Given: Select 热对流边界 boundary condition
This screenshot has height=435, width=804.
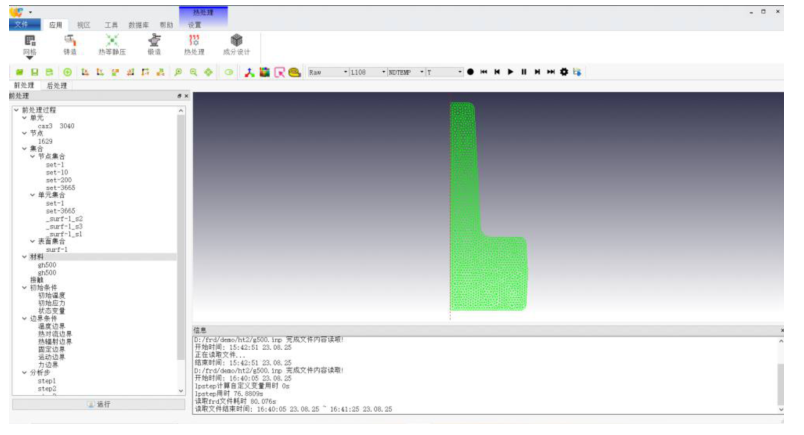Looking at the screenshot, I should coord(55,334).
